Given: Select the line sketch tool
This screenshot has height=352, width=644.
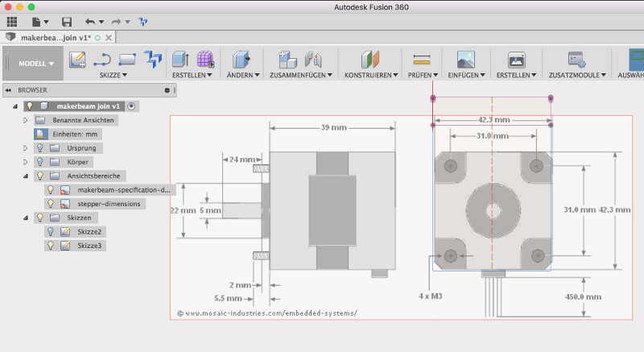Looking at the screenshot, I should [x=102, y=59].
